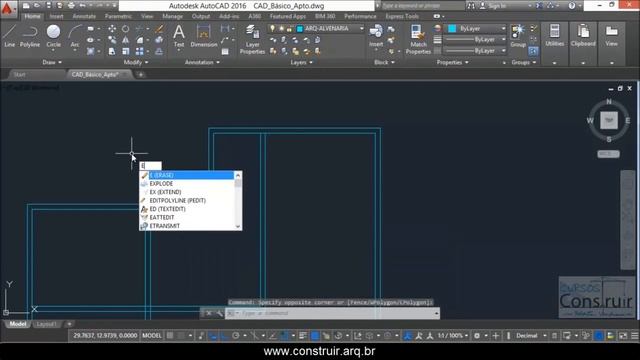The image size is (640, 360).
Task: Open the Utilities panel
Action: (554, 36)
